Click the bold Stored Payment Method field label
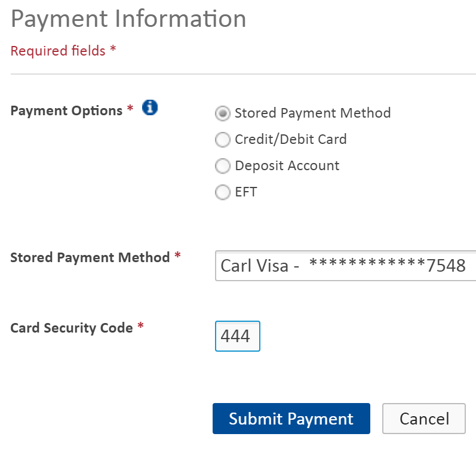This screenshot has width=476, height=452. click(90, 257)
